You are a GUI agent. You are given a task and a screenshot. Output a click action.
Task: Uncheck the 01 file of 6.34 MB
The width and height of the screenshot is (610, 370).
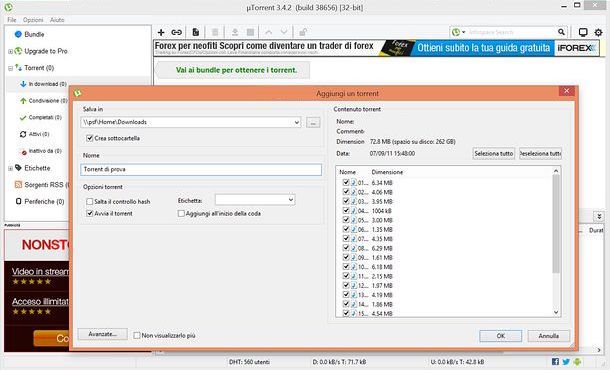[x=345, y=182]
